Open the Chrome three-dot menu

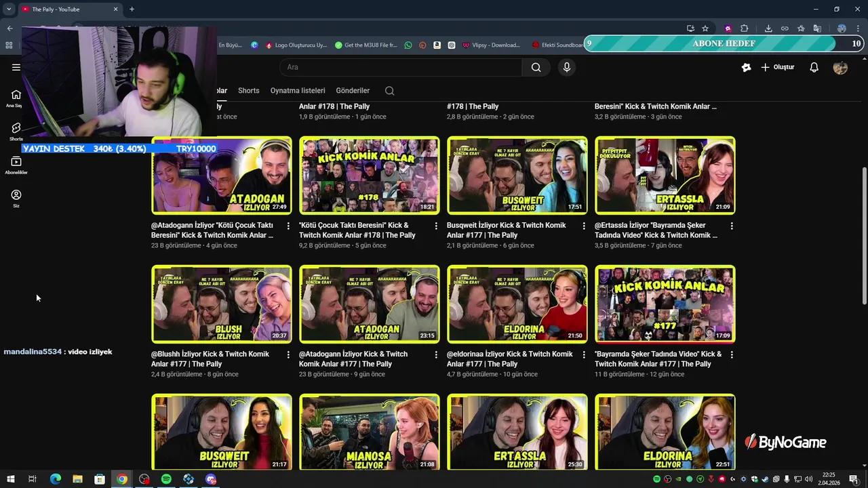point(857,28)
